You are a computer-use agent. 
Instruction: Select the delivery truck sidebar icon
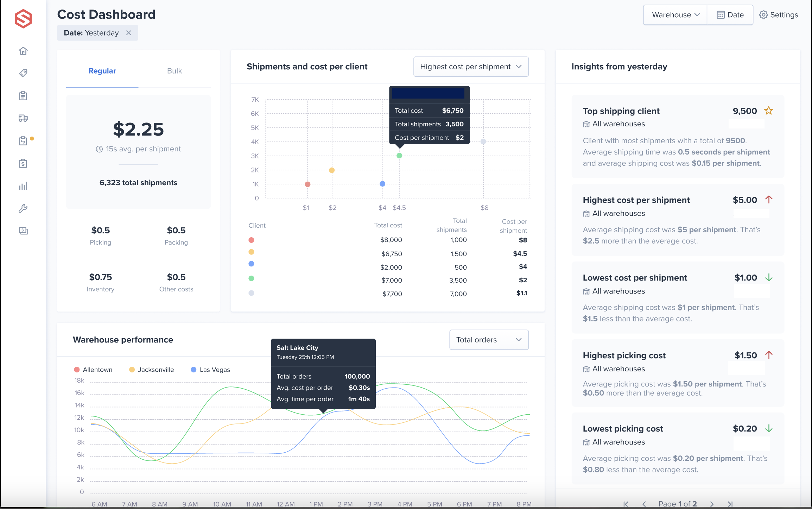23,118
